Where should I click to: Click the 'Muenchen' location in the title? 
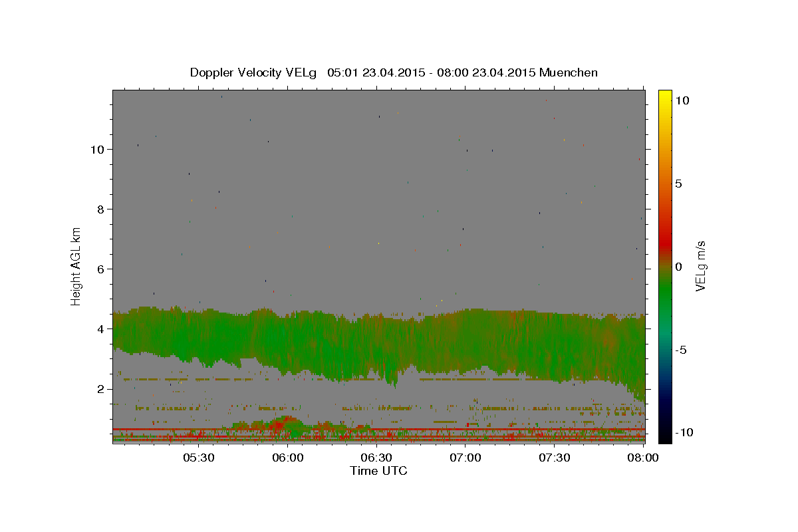(569, 72)
